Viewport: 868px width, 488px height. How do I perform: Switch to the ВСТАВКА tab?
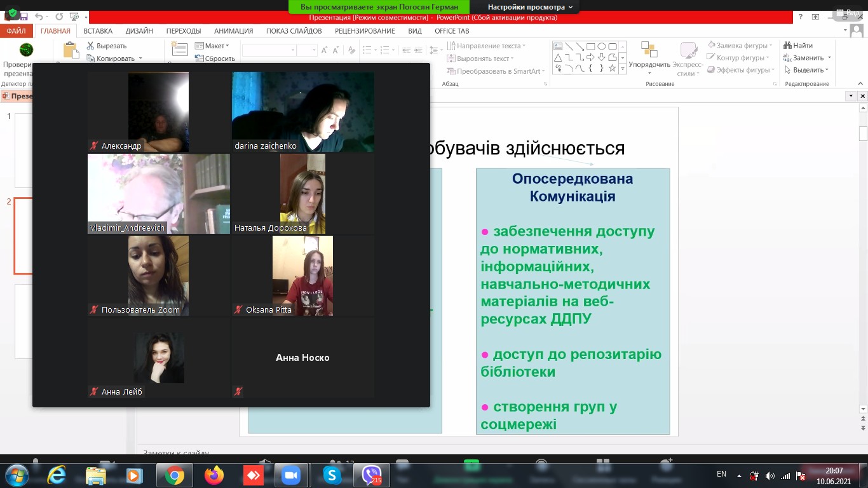tap(98, 30)
